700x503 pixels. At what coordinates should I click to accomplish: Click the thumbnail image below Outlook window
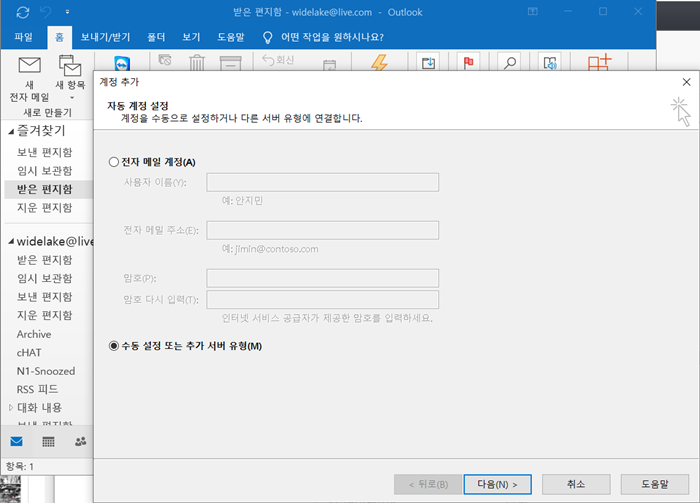coord(10,489)
